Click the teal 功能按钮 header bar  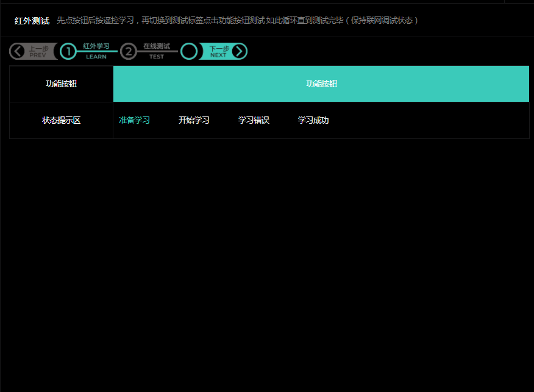(x=321, y=84)
